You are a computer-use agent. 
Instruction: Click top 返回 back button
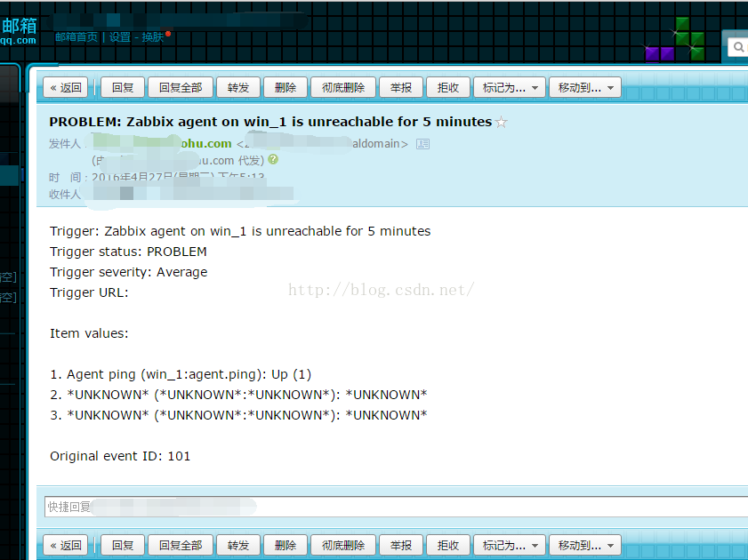[66, 88]
